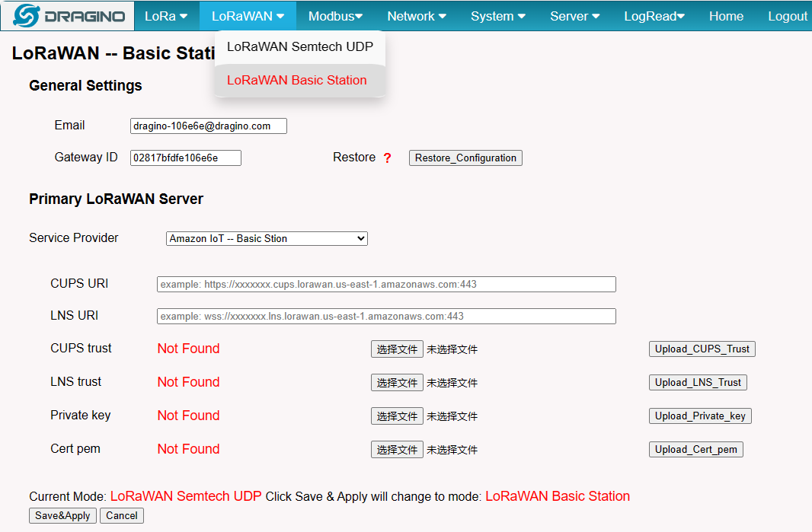Click the LNS URI input field
This screenshot has height=532, width=812.
[x=386, y=316]
